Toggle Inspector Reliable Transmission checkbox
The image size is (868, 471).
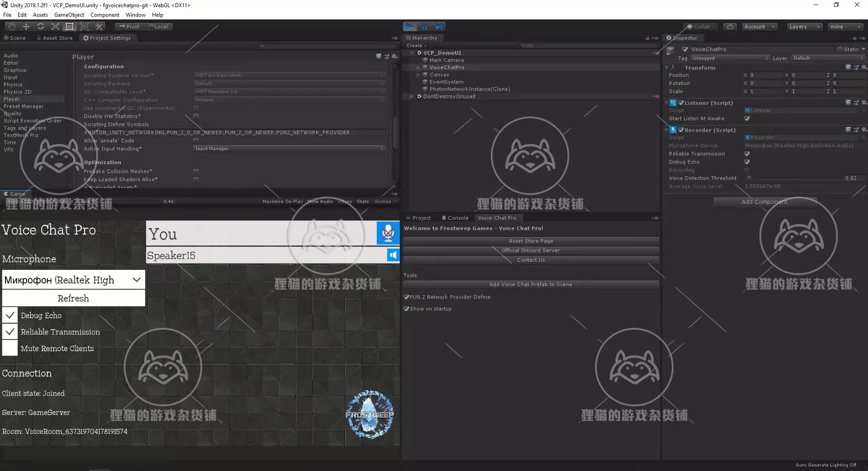click(747, 154)
